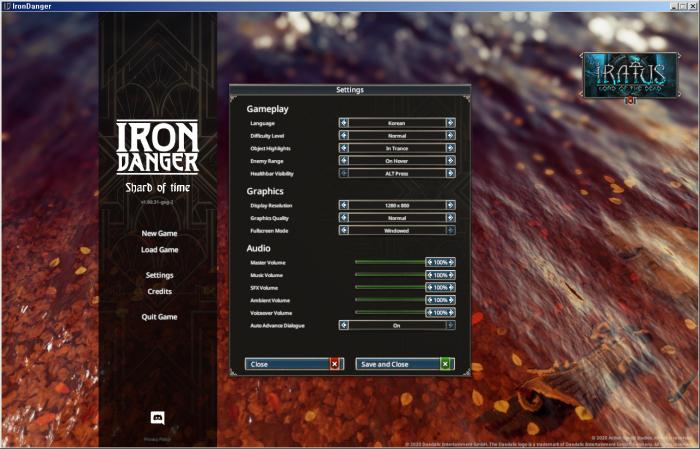The width and height of the screenshot is (700, 449).
Task: Click left arrow of Display Resolution
Action: click(344, 205)
